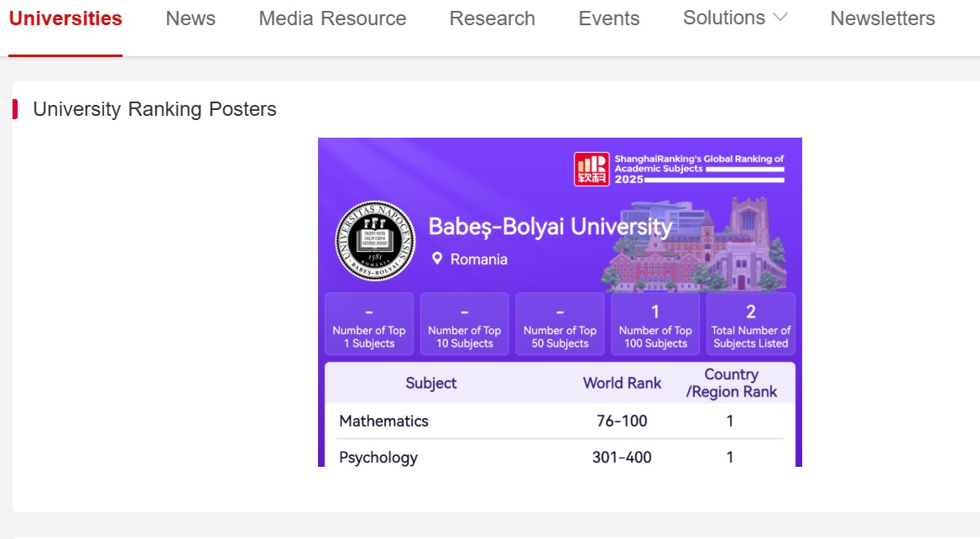Screen dimensions: 980x539
Task: Select the Research menu item
Action: [x=493, y=19]
